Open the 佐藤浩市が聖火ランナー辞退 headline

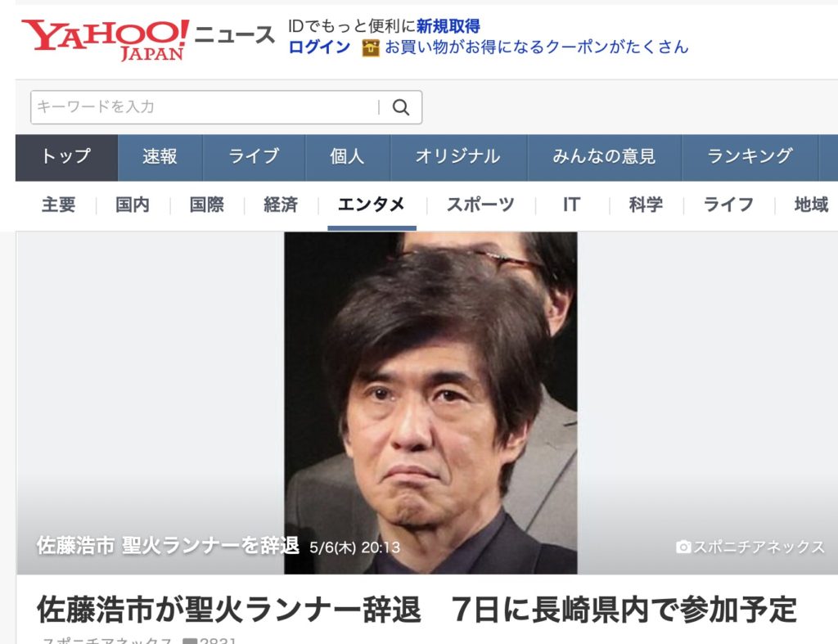417,610
